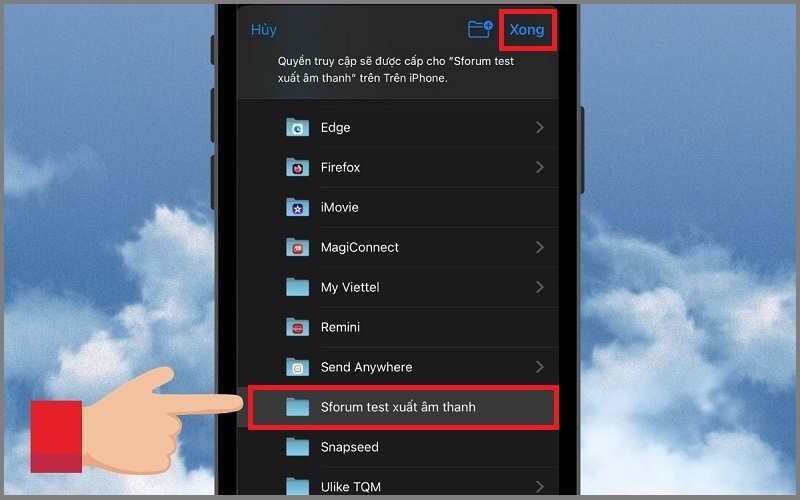Select the Firefox folder name
The width and height of the screenshot is (800, 500).
[340, 167]
